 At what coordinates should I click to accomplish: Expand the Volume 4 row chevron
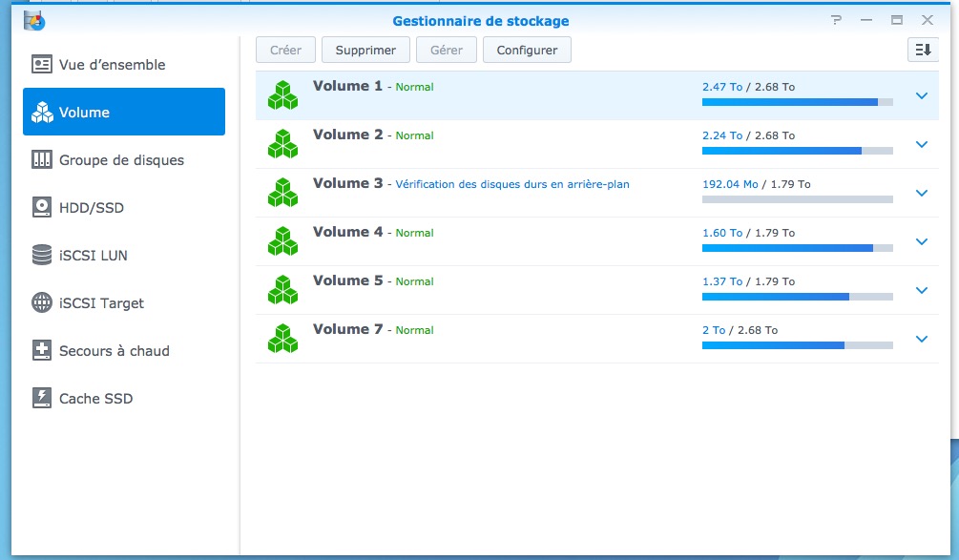pos(921,241)
